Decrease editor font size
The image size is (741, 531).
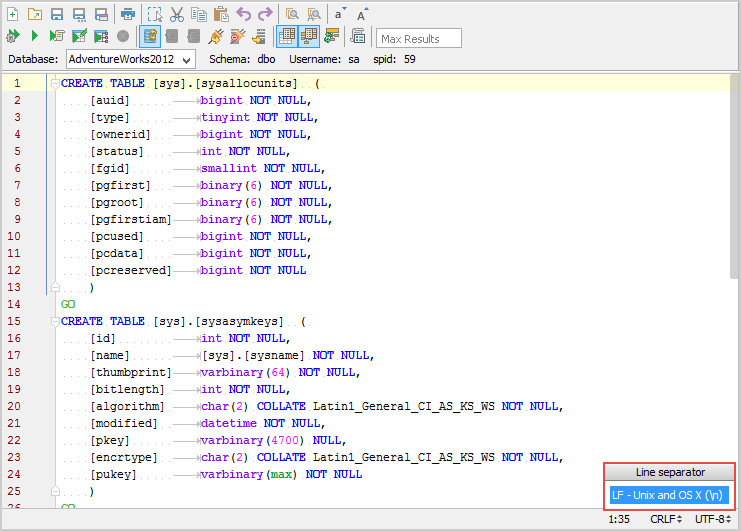(340, 14)
